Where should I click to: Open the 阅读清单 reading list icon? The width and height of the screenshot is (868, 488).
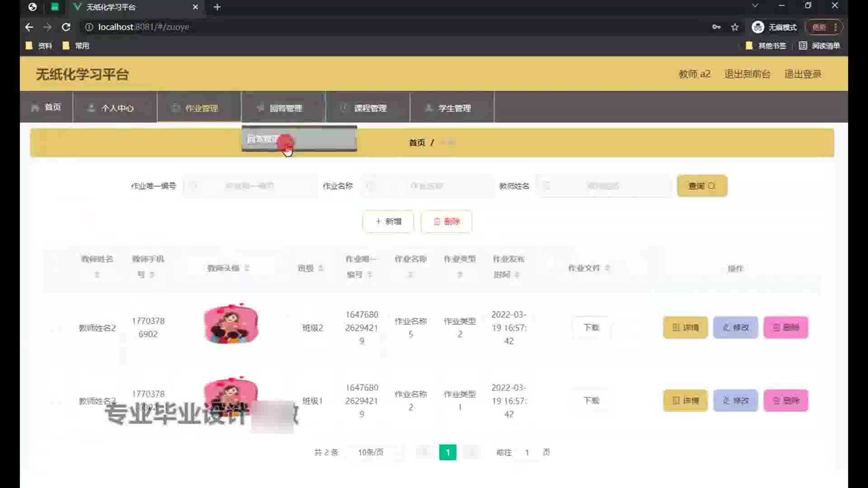pyautogui.click(x=802, y=46)
